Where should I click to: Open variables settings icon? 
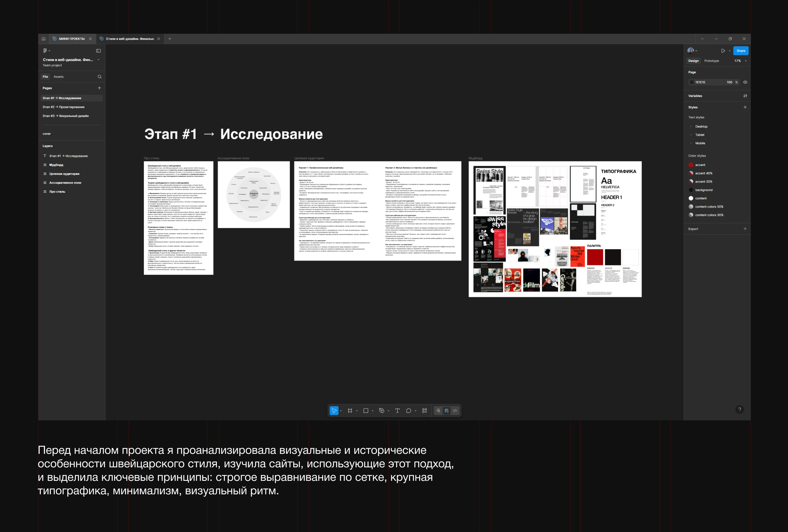745,96
